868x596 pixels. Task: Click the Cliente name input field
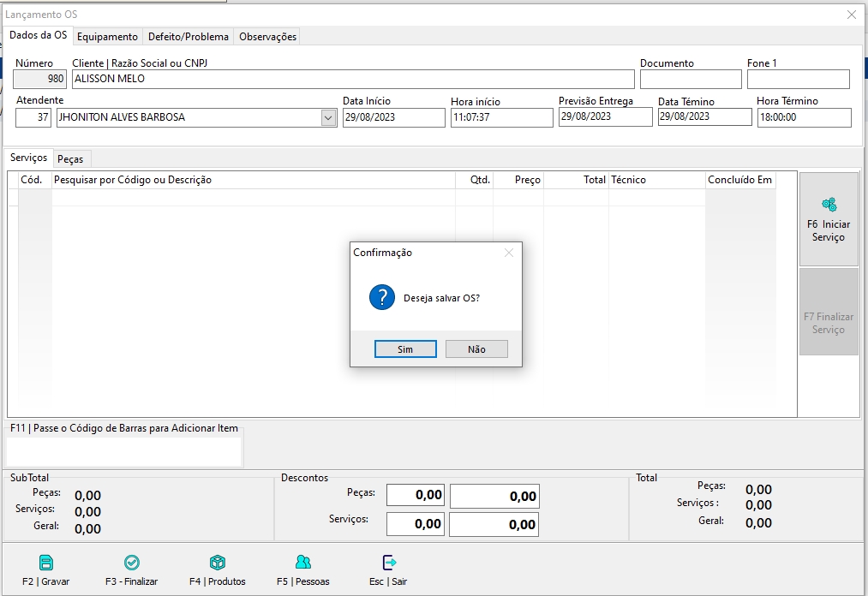coord(353,79)
